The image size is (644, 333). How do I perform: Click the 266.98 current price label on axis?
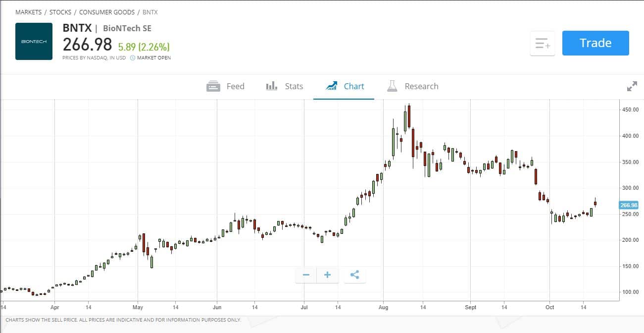pos(629,205)
